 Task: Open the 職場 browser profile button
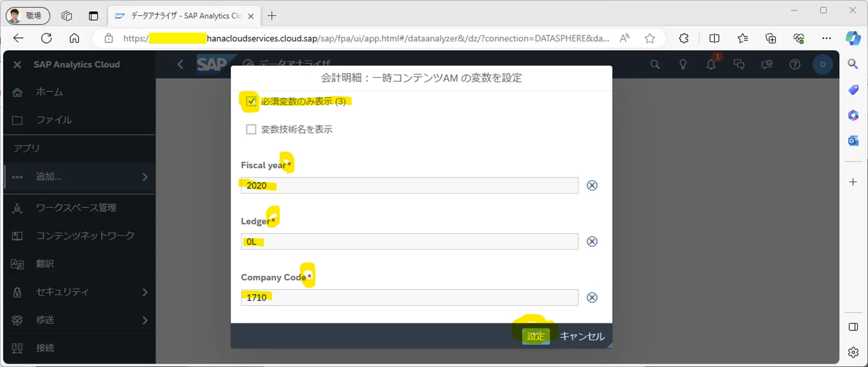(28, 15)
